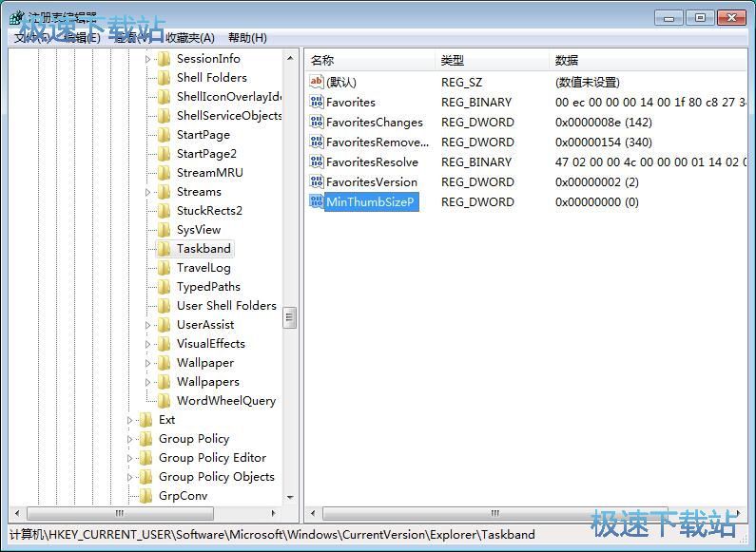
Task: Open the 帮助(H) menu
Action: click(247, 38)
